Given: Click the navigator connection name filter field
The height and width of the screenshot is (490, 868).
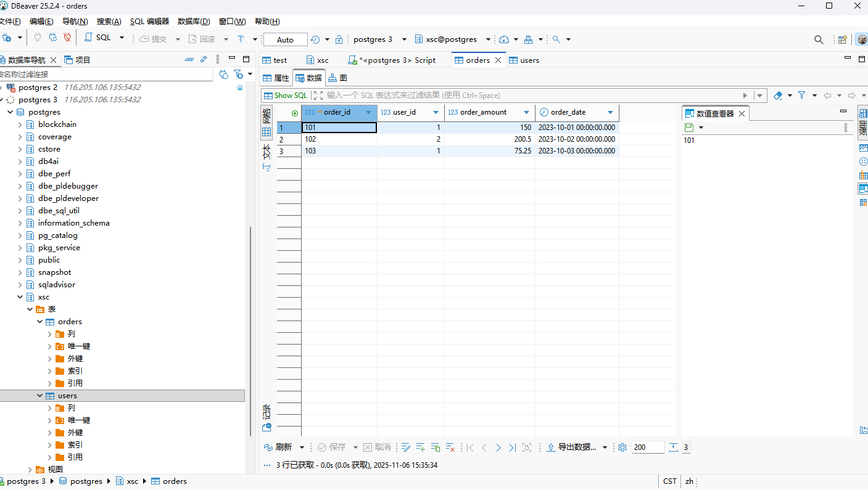Looking at the screenshot, I should coord(106,74).
